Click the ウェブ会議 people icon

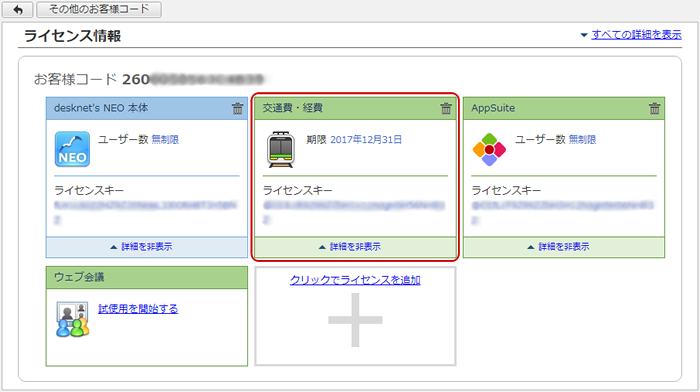72,319
